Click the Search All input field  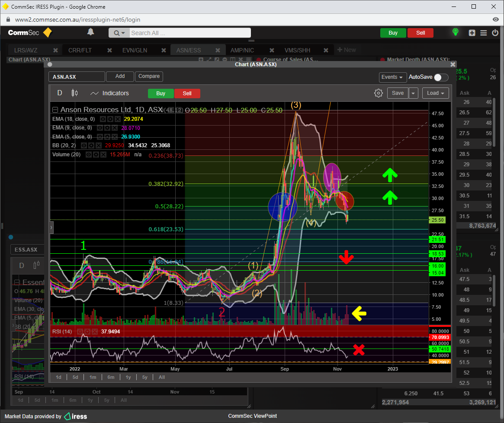point(189,33)
